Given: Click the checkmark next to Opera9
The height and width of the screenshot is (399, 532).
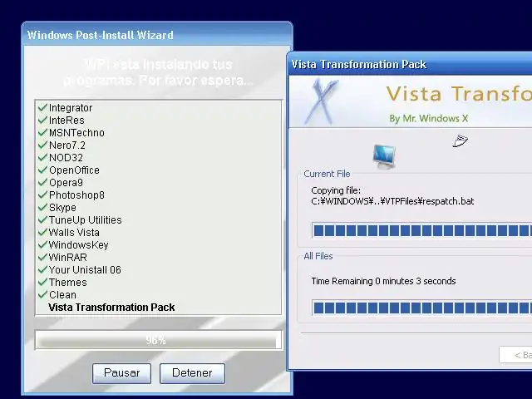Looking at the screenshot, I should click(42, 182).
